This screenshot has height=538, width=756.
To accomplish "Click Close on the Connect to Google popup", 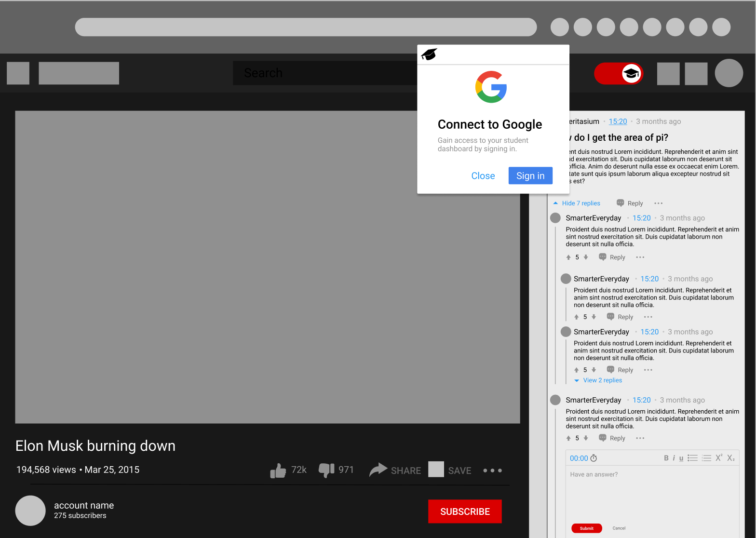I will [x=483, y=176].
